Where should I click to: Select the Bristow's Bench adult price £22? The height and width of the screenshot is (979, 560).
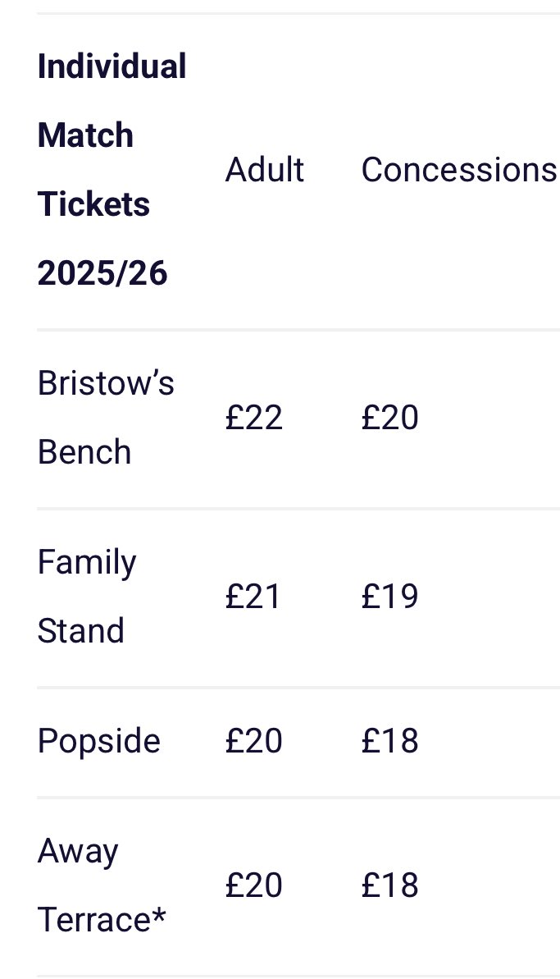253,418
